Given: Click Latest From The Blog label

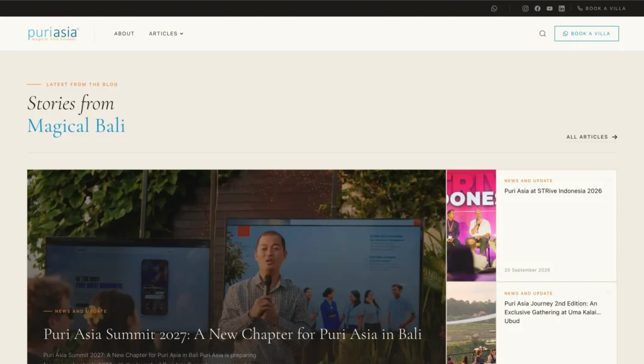Looking at the screenshot, I should click(82, 84).
